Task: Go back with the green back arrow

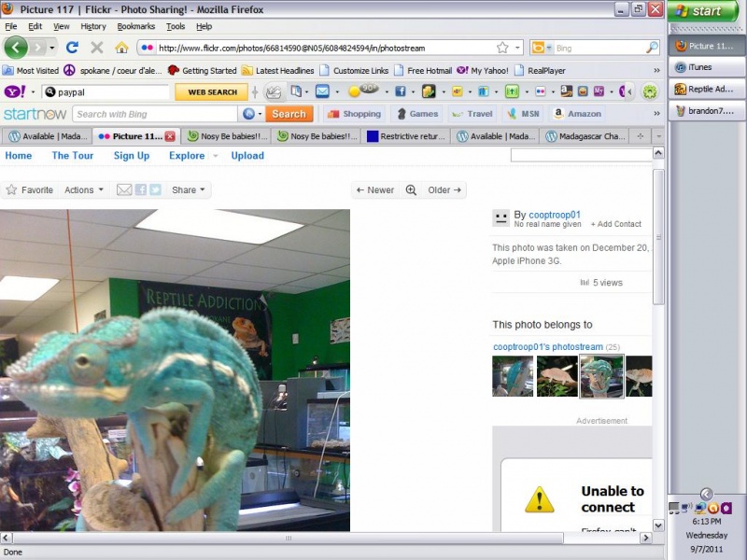Action: [16, 48]
